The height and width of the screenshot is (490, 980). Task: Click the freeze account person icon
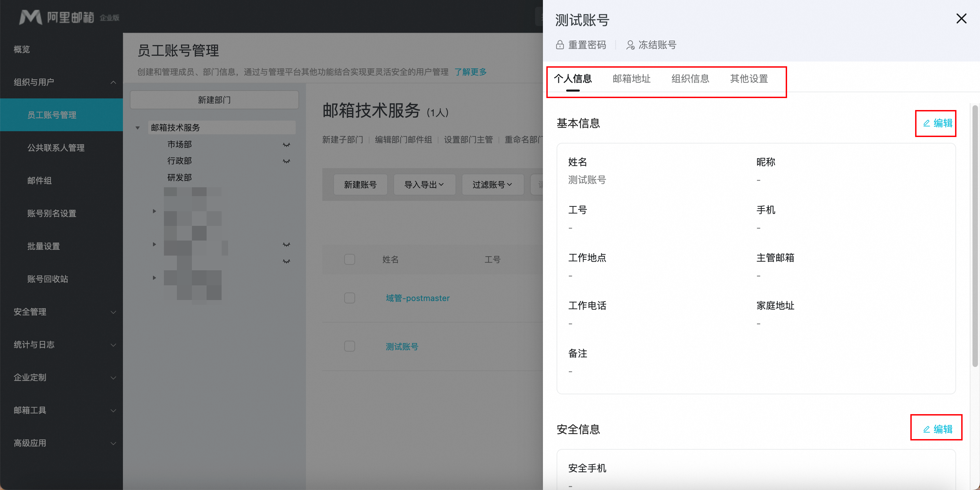pyautogui.click(x=630, y=45)
